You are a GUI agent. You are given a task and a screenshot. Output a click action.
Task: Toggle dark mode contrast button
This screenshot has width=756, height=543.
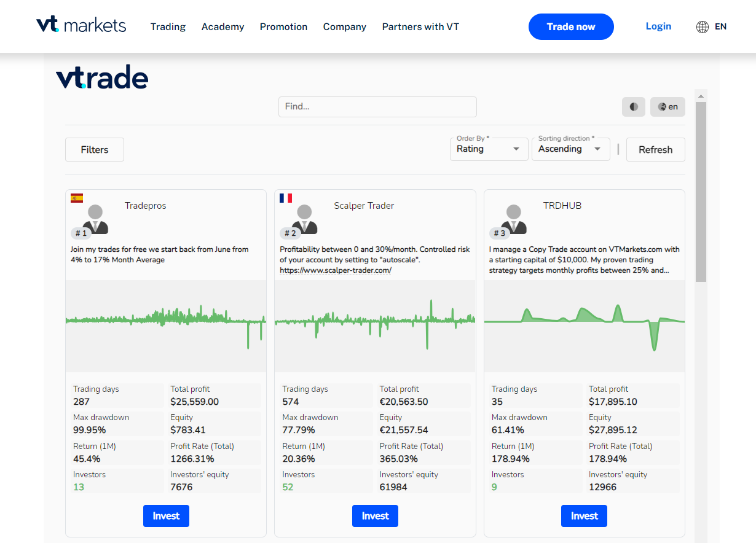[x=634, y=107]
